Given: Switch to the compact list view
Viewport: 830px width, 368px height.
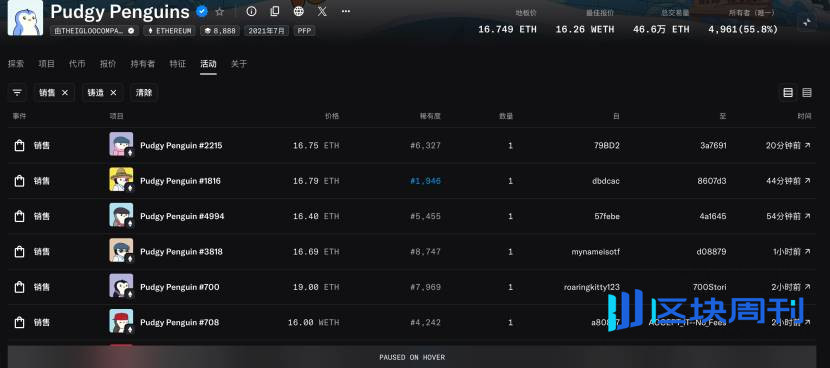Looking at the screenshot, I should (807, 93).
